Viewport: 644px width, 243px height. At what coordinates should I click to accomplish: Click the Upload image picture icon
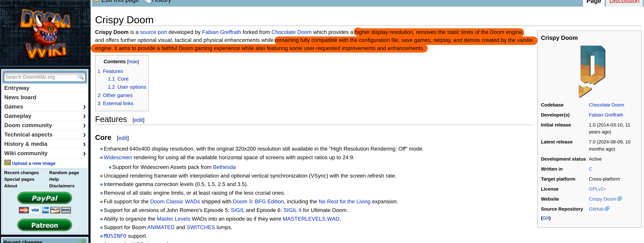(x=7, y=163)
